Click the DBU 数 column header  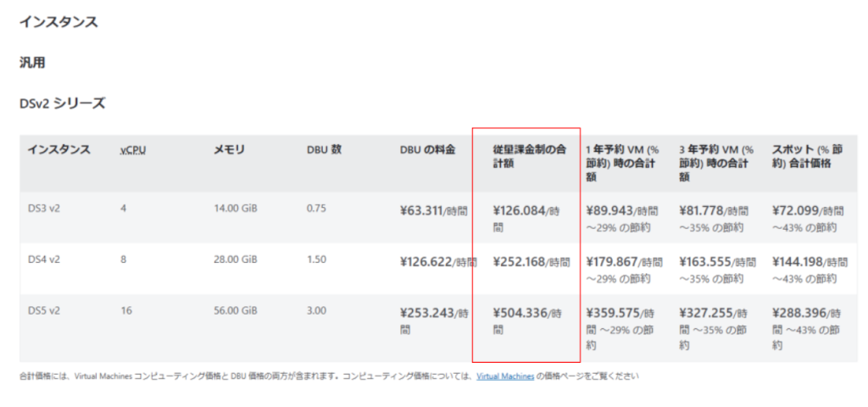point(324,150)
